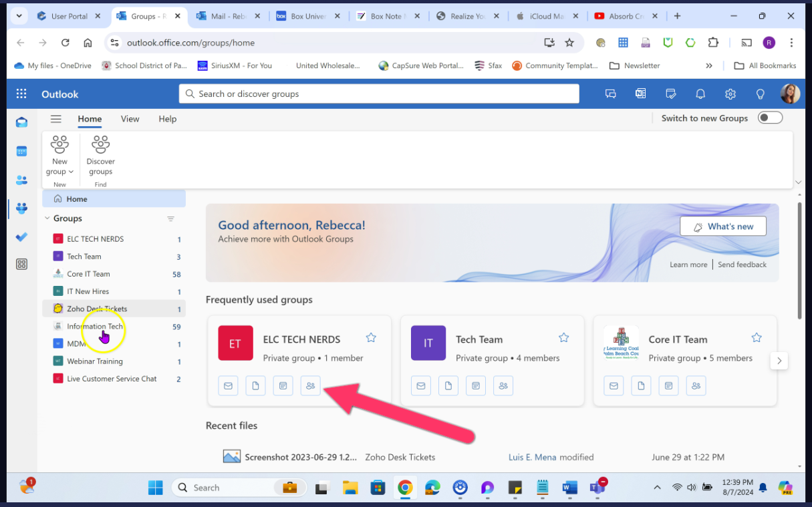Show hidden system tray icons
Screen dimensions: 812x507
tap(657, 488)
